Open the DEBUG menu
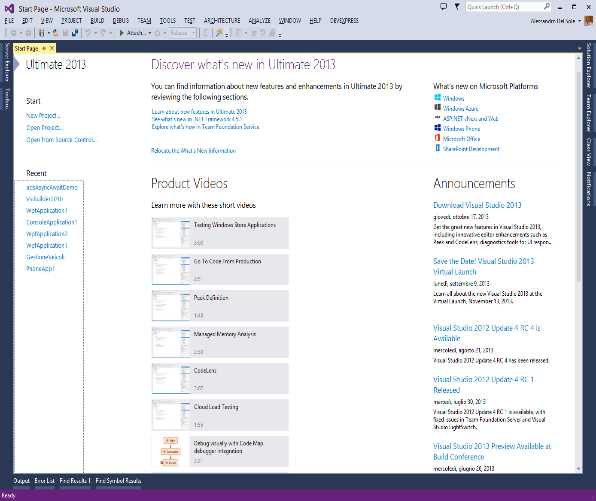 pyautogui.click(x=120, y=21)
